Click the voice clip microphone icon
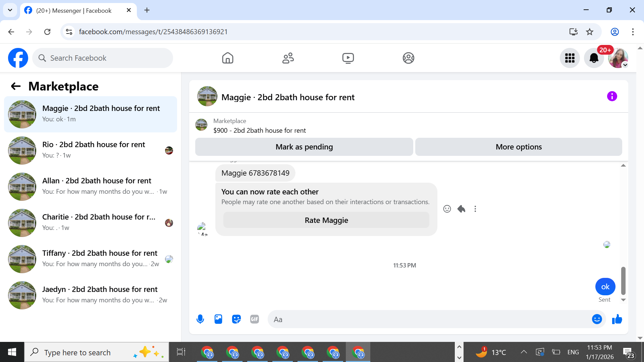This screenshot has height=362, width=644. pos(200,319)
